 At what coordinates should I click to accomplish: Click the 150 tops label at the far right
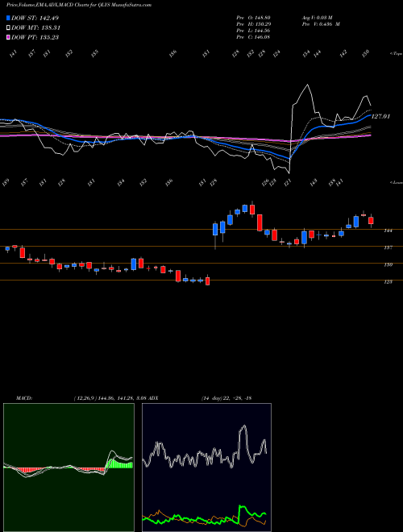coord(366,53)
